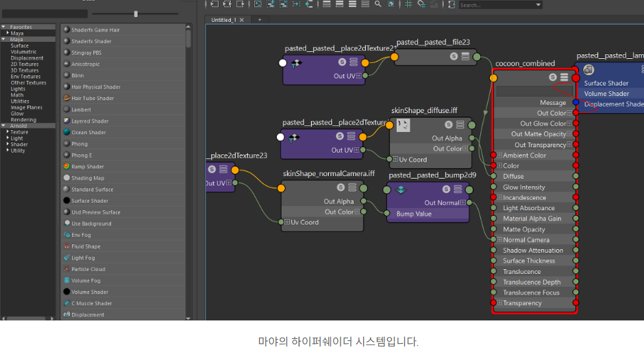Expand Normal Camera attribute plus box

tap(499, 240)
